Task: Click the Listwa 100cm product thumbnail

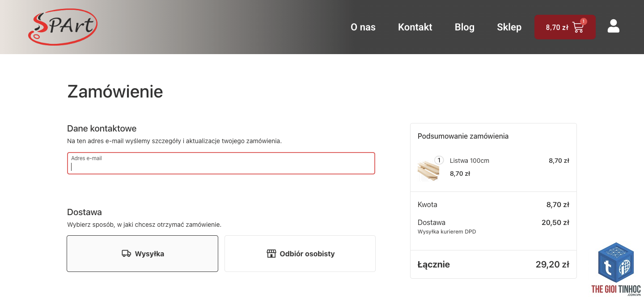Action: [428, 170]
